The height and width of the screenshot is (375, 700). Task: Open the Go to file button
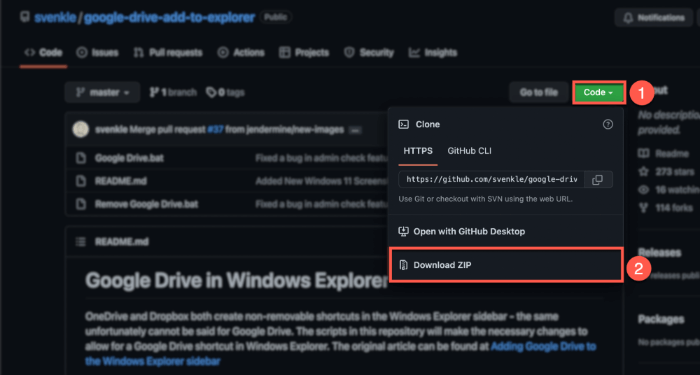tap(538, 92)
